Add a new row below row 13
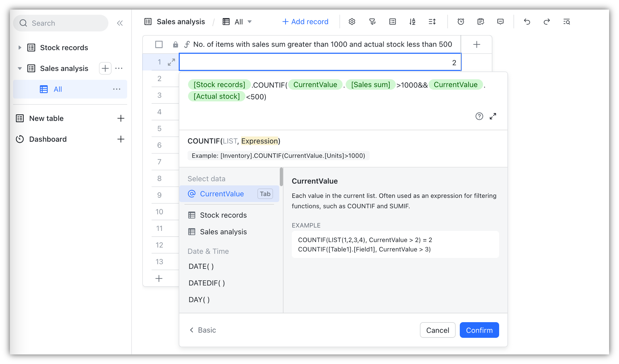 159,278
